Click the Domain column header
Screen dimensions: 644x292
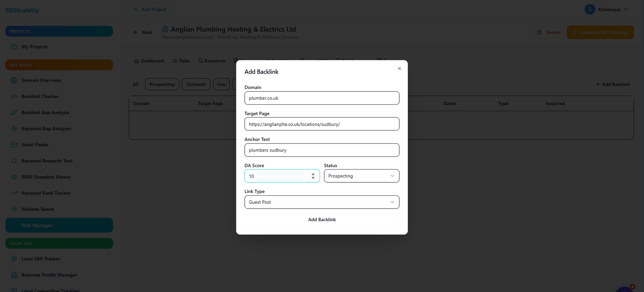click(142, 104)
